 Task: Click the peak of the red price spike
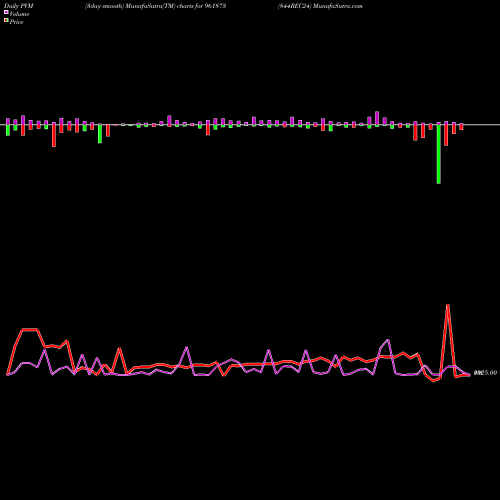(448, 305)
